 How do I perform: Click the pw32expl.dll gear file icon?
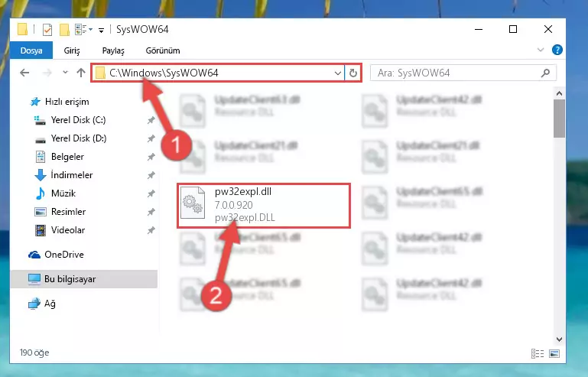(193, 203)
